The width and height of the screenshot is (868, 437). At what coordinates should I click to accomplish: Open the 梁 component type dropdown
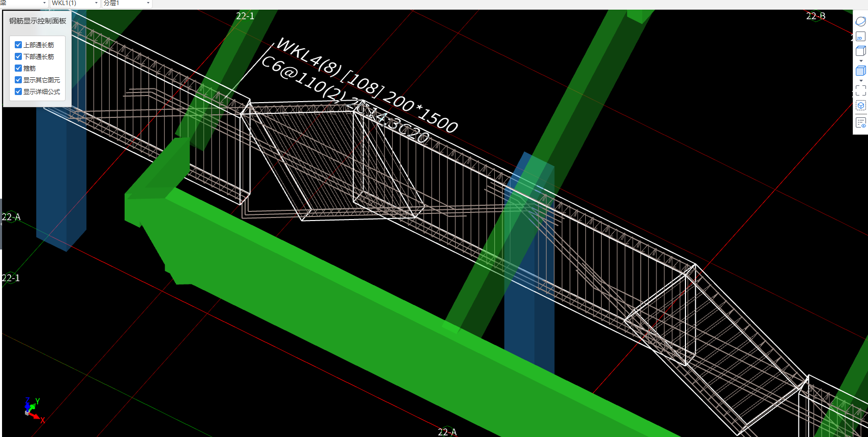click(23, 3)
